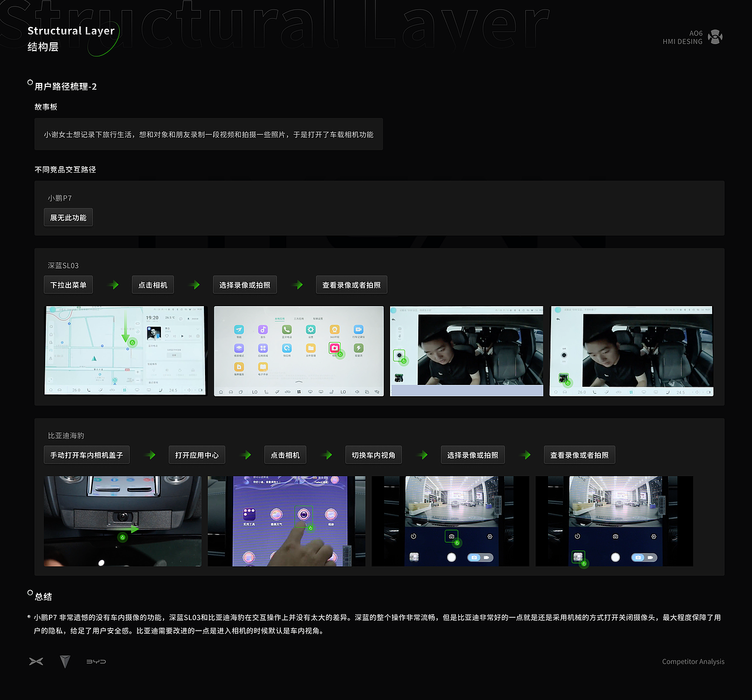This screenshot has width=752, height=700.
Task: Click the green app grid icon in map screen dock
Action: [125, 390]
